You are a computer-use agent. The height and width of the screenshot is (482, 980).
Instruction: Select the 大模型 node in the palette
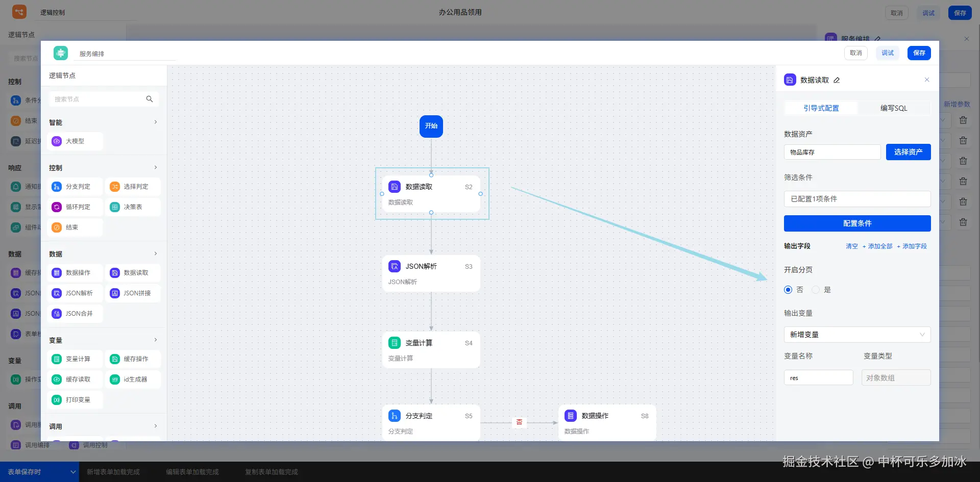click(75, 141)
